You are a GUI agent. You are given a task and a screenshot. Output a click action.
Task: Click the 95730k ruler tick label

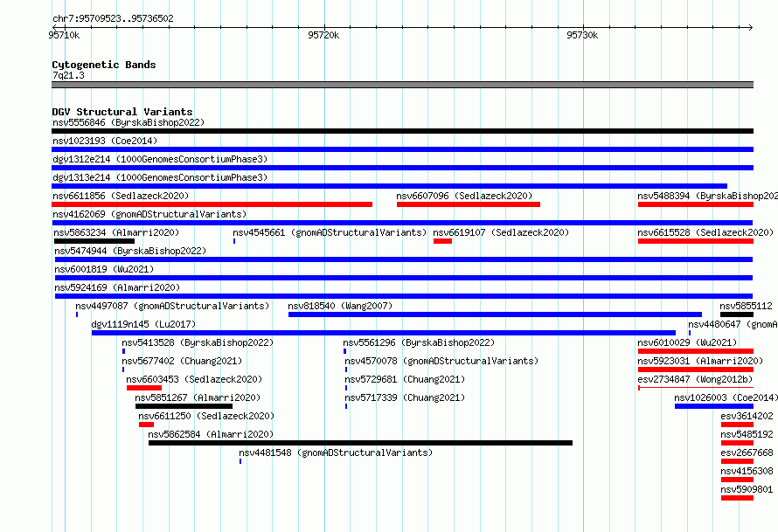(582, 35)
